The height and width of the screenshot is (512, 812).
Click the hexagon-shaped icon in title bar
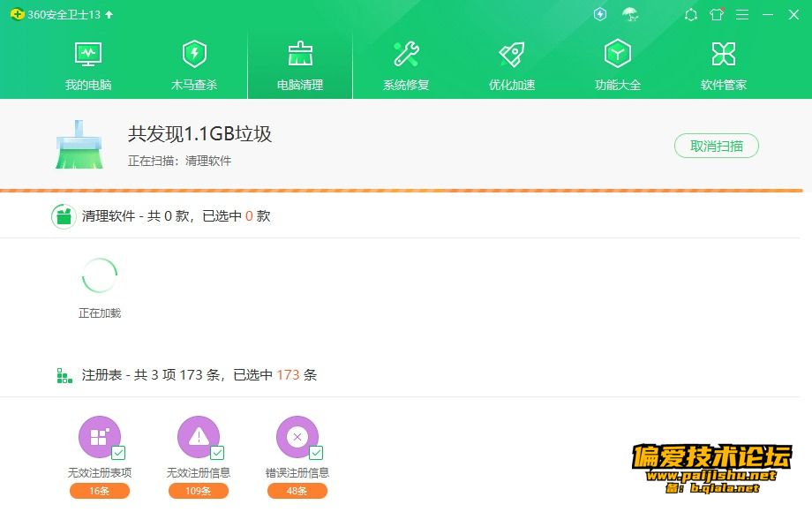coord(691,15)
